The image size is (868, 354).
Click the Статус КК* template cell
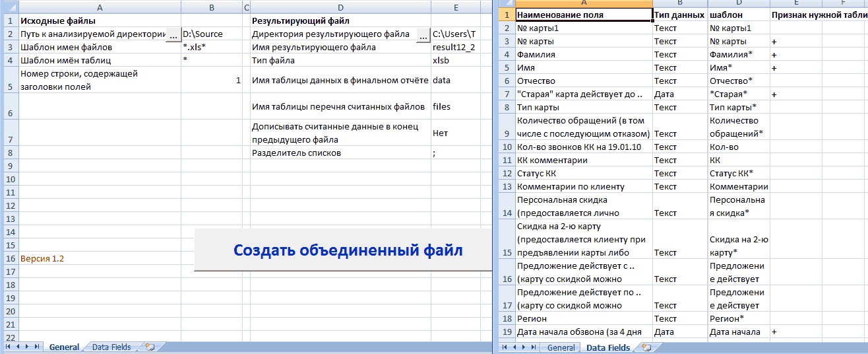[x=739, y=173]
